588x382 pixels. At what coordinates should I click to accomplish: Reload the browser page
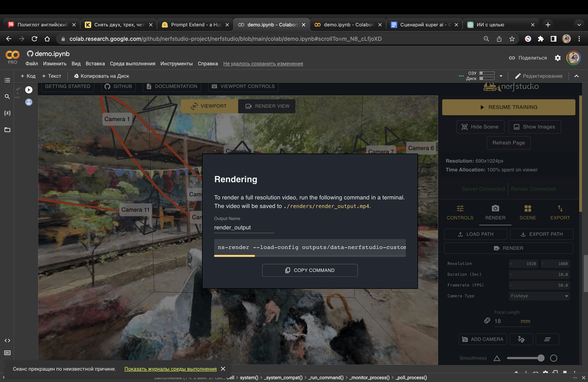click(x=35, y=39)
